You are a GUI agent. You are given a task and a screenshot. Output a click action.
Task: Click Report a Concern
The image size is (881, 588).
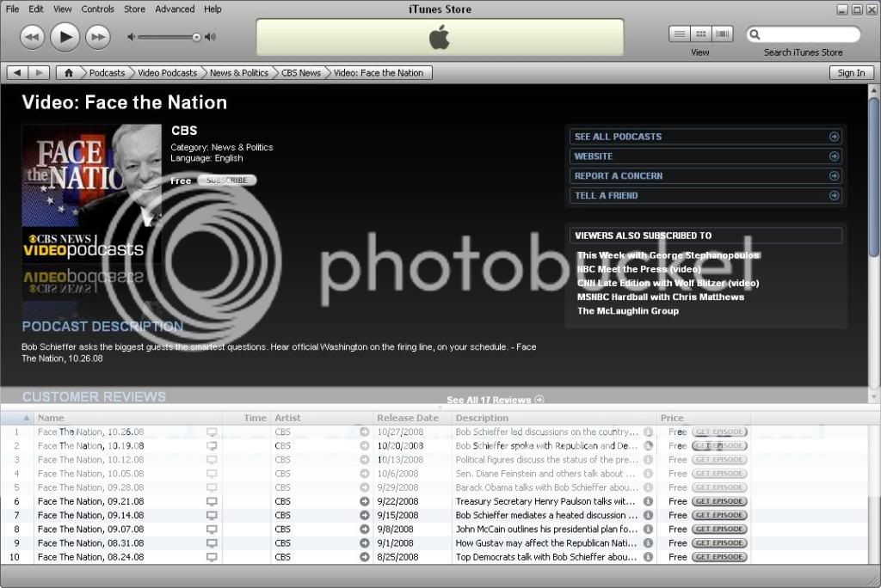pyautogui.click(x=705, y=175)
